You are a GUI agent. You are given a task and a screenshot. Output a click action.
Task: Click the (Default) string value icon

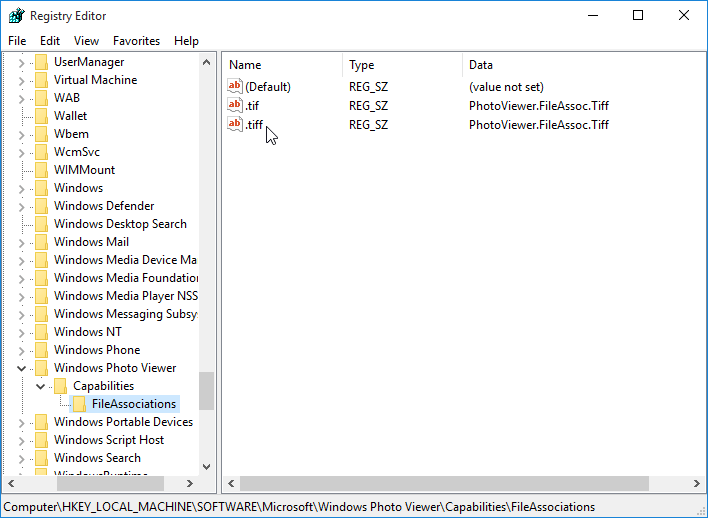tap(236, 87)
